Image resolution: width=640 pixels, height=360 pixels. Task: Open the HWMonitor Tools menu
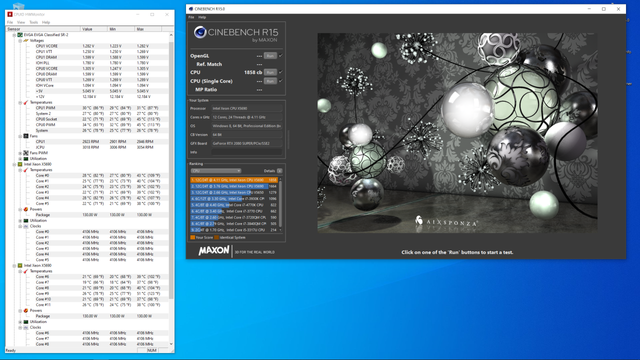tap(33, 22)
